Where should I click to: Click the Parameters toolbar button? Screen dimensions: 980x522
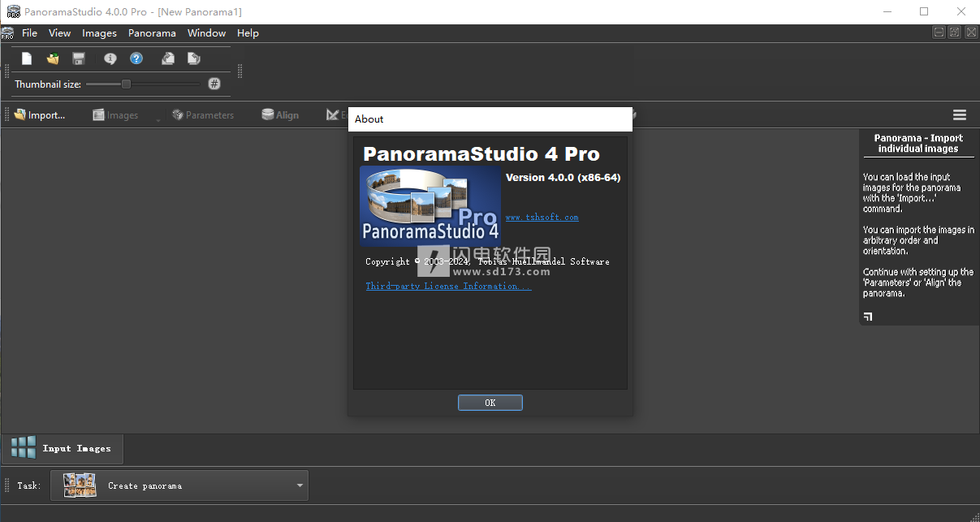coord(203,115)
